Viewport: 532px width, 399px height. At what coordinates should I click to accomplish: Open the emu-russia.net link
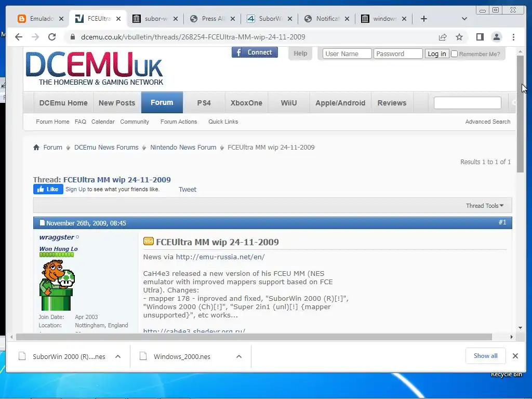point(220,257)
